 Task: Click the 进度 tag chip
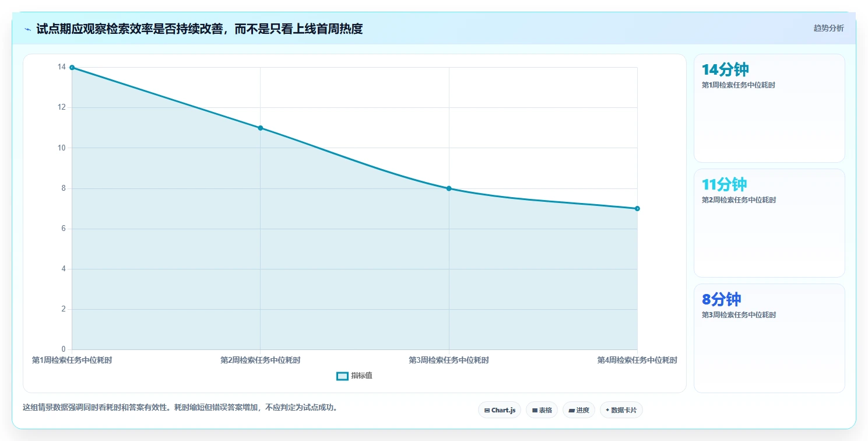click(579, 410)
